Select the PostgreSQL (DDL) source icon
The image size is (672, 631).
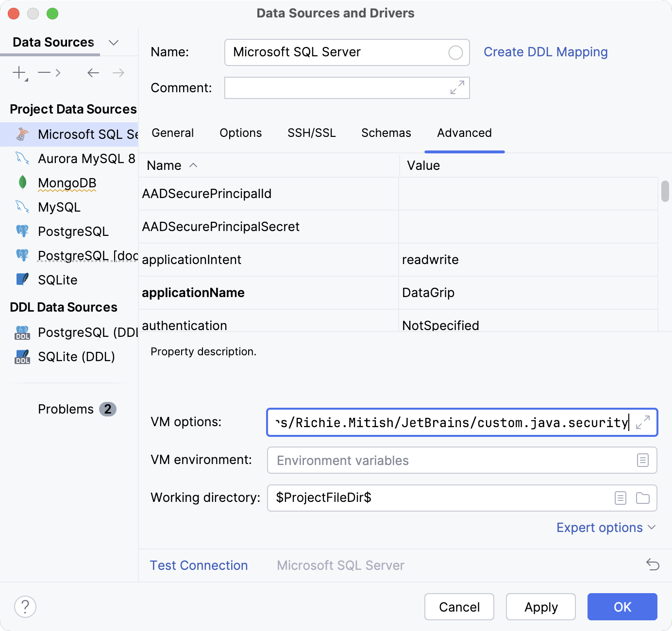click(22, 332)
